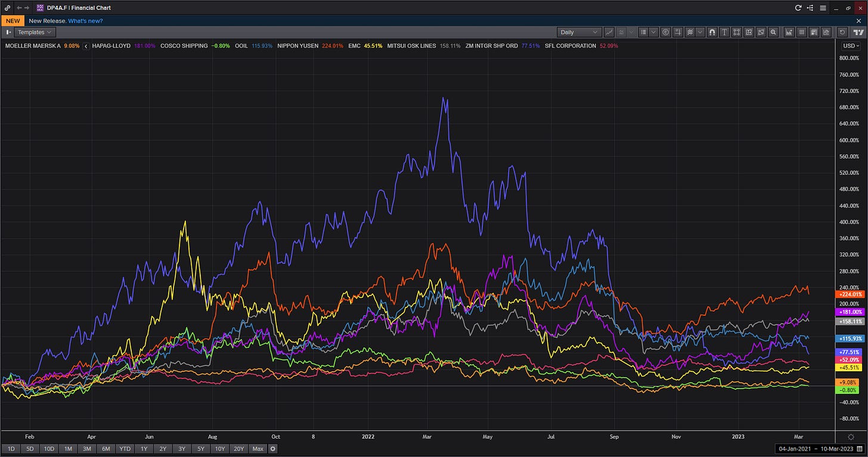Expand the legend list dropdown arrow
Screen dimensions: 868x457
pos(653,32)
